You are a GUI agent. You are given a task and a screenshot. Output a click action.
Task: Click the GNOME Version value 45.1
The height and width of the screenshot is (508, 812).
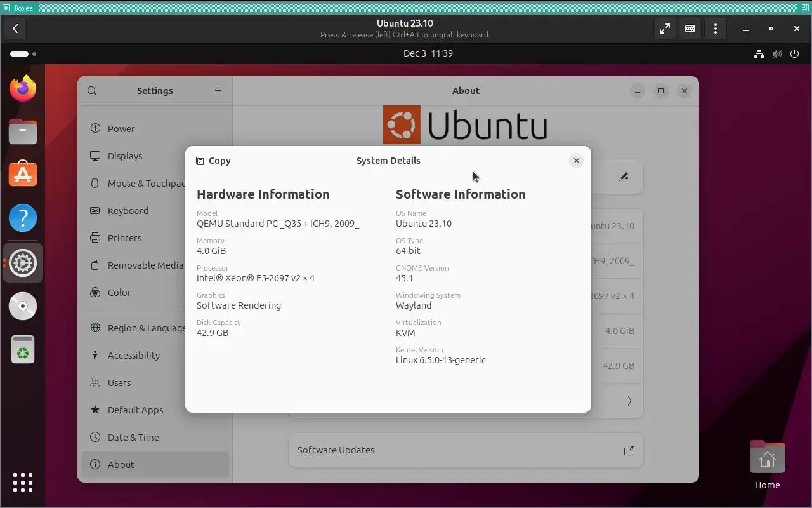pos(405,278)
